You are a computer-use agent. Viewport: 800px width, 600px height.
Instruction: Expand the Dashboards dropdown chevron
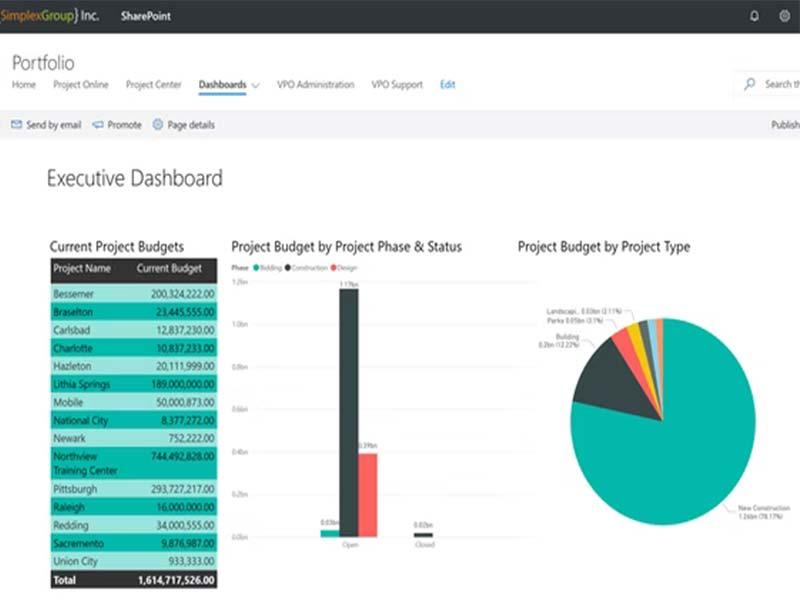tap(256, 85)
